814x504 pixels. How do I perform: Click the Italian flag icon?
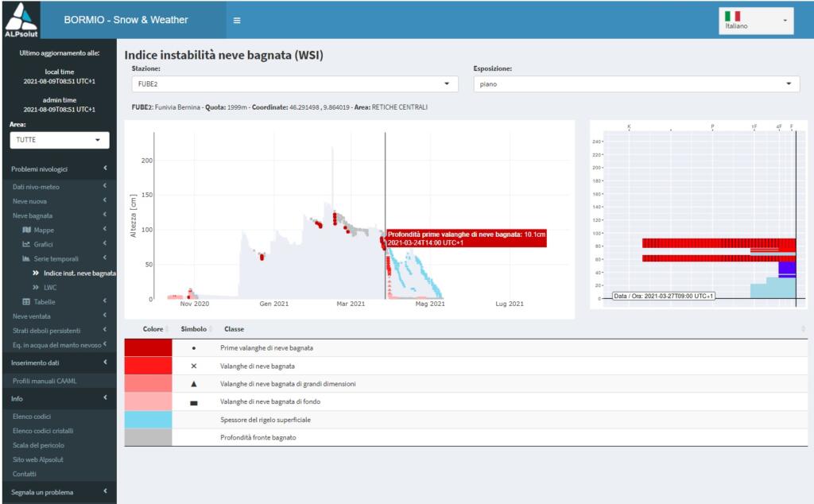tap(732, 16)
